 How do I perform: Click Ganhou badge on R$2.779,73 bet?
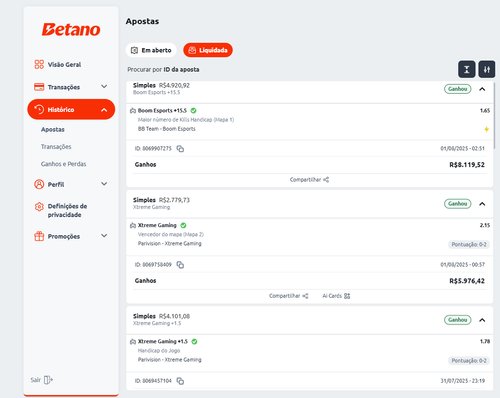458,204
